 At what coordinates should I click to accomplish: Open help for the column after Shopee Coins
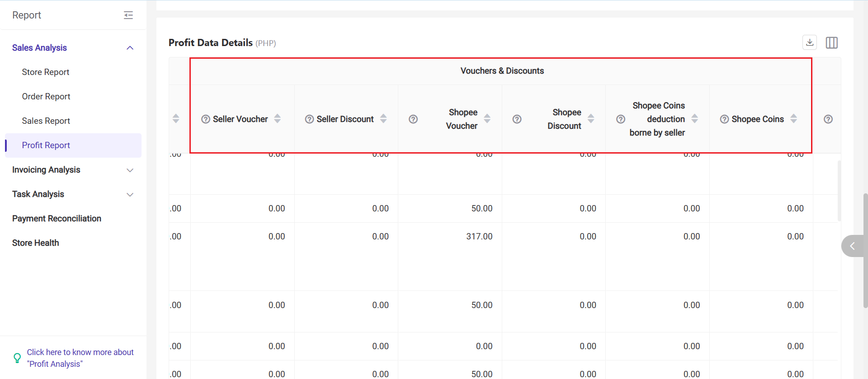(828, 119)
